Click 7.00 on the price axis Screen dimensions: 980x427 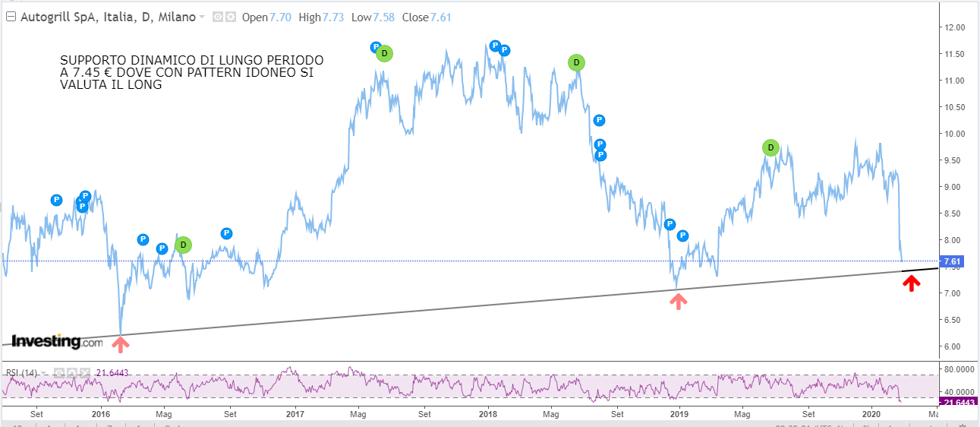pos(954,293)
